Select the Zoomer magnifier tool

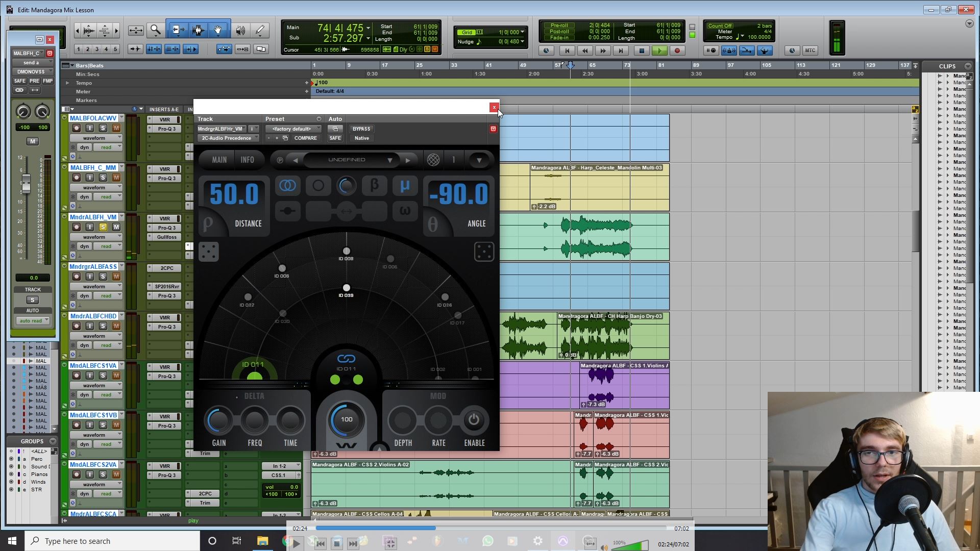pos(155,30)
